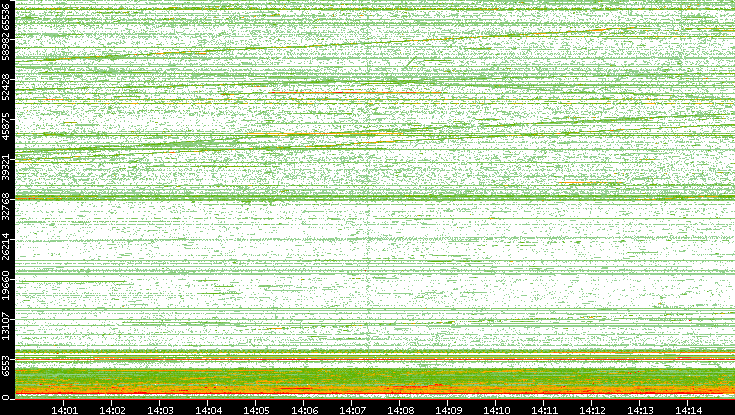The width and height of the screenshot is (735, 415).
Task: Click the 14:11 time tick label
Action: tap(544, 411)
